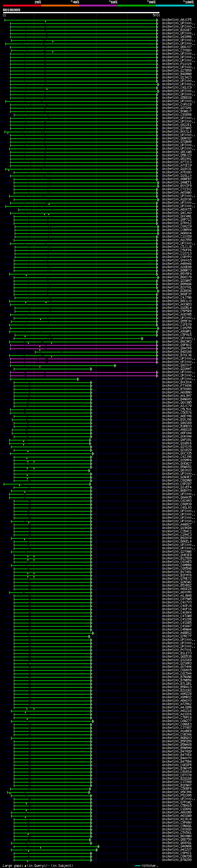
Task: Select label UniRef100_Q46S68
Action: coord(177,423)
